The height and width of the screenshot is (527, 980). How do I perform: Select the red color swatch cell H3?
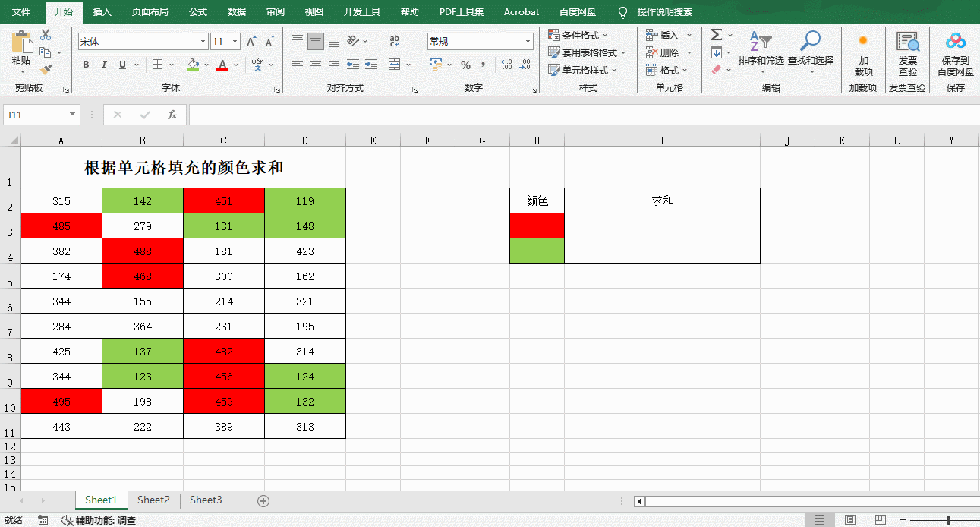537,226
